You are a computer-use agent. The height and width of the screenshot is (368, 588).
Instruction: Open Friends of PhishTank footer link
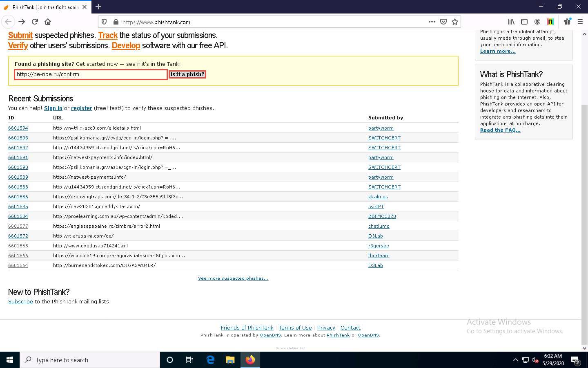click(247, 328)
